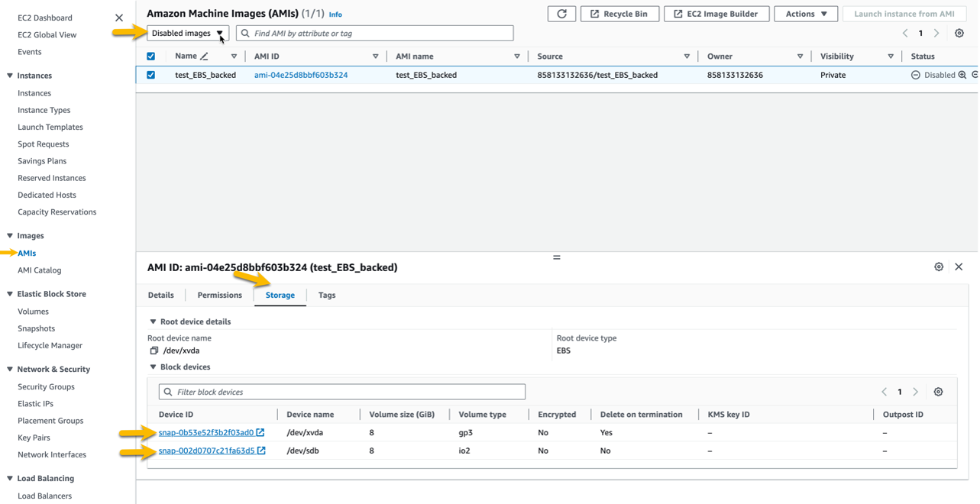This screenshot has width=980, height=504.
Task: Open the AMI table preferences gear
Action: (x=959, y=34)
